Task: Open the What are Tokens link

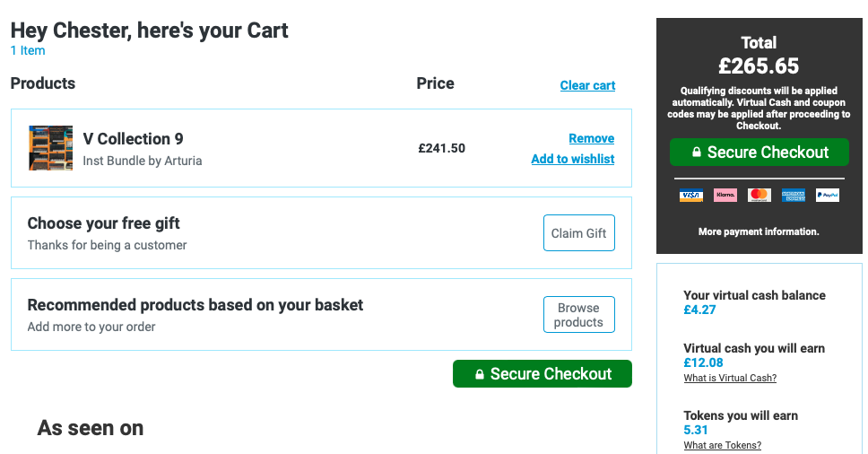Action: [722, 445]
